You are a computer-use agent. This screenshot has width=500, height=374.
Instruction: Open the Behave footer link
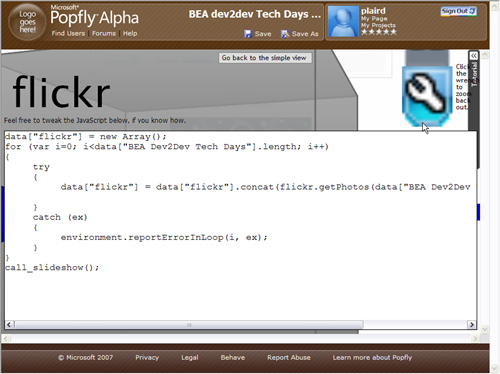[233, 357]
